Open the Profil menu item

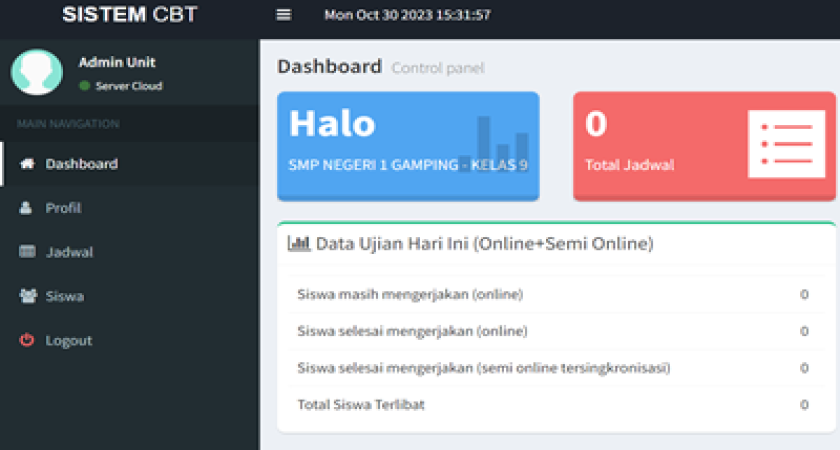pos(63,208)
